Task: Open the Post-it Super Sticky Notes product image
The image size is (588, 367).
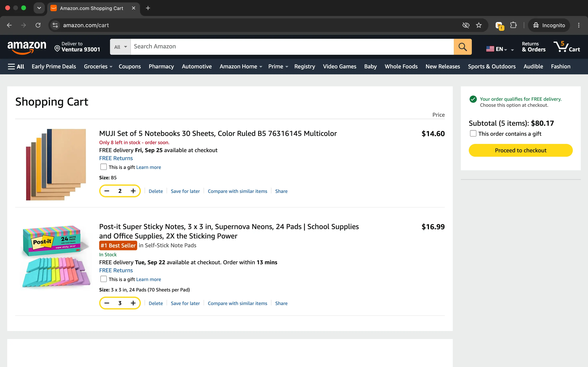Action: (x=56, y=257)
